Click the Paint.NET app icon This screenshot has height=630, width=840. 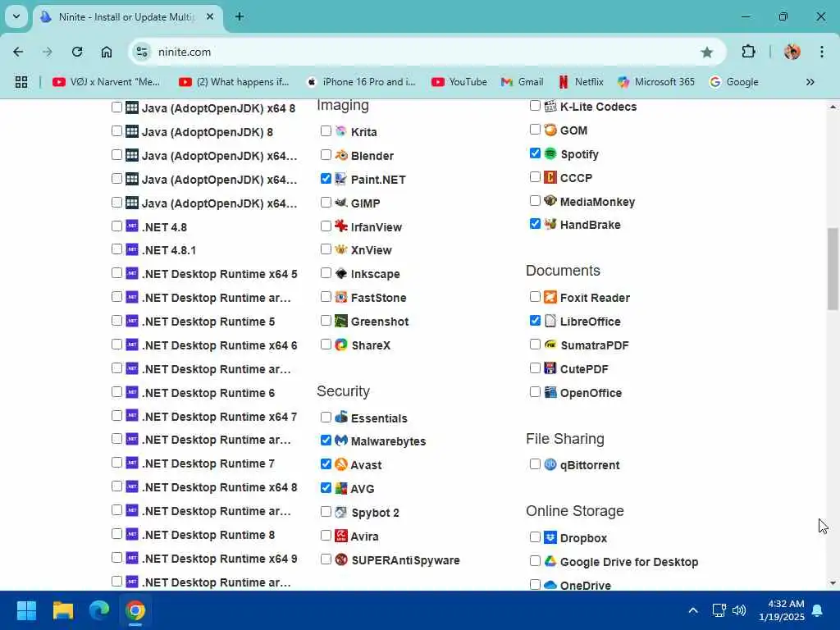pyautogui.click(x=340, y=179)
